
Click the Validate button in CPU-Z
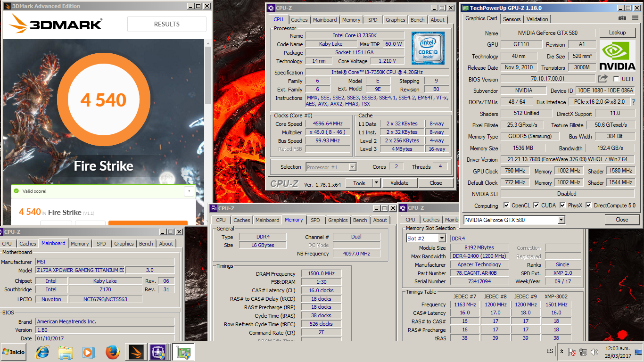tap(399, 183)
